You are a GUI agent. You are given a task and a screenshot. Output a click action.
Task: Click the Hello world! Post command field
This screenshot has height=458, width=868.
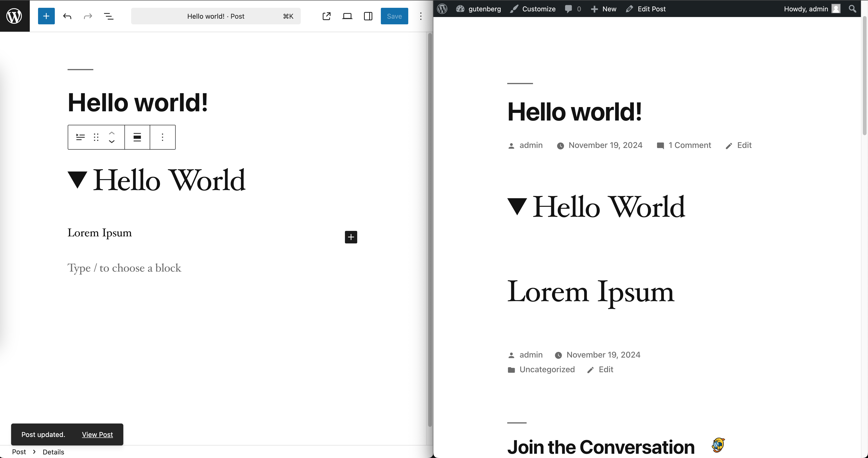tap(216, 16)
